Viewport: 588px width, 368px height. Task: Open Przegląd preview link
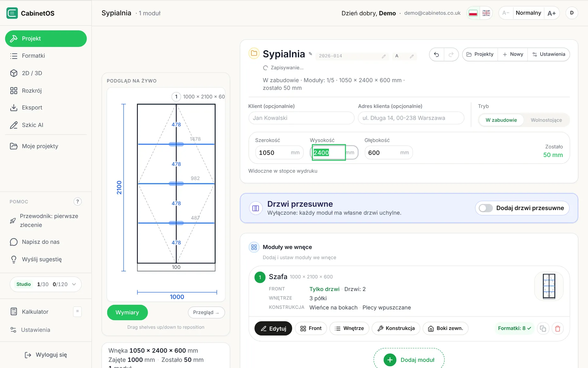point(206,312)
